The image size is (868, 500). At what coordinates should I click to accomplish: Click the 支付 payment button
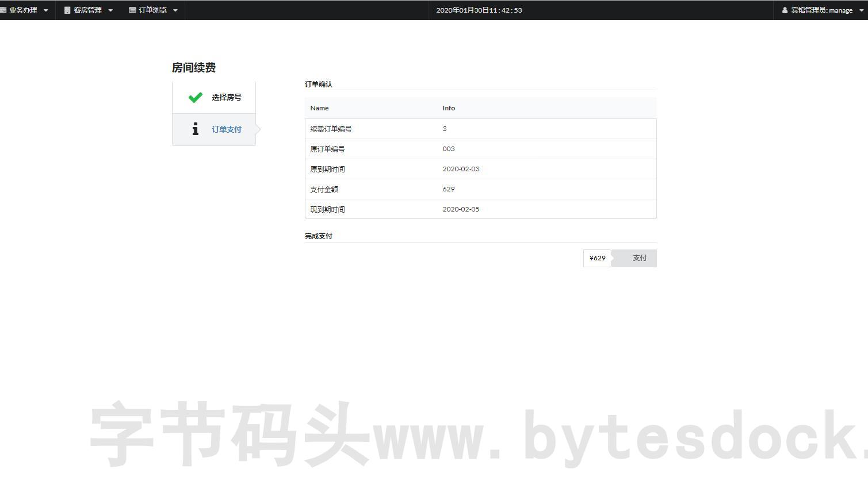tap(640, 257)
